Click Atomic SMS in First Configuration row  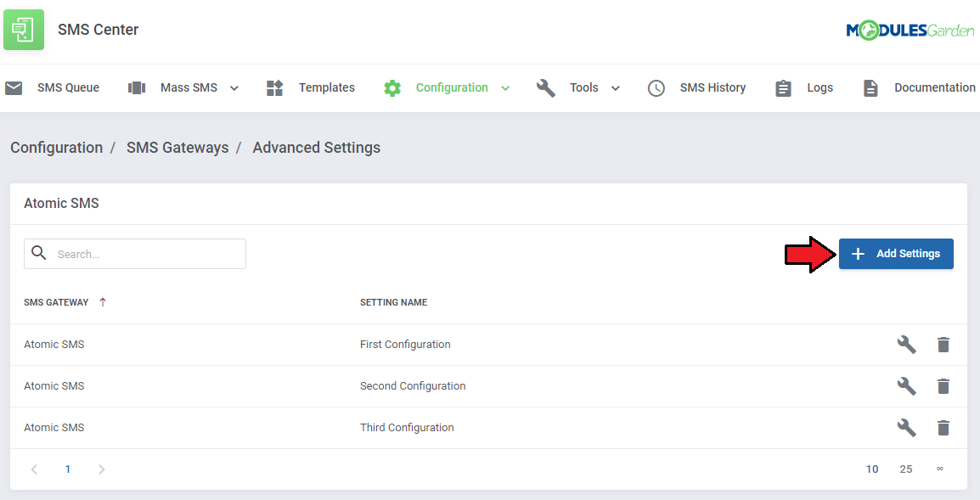54,345
